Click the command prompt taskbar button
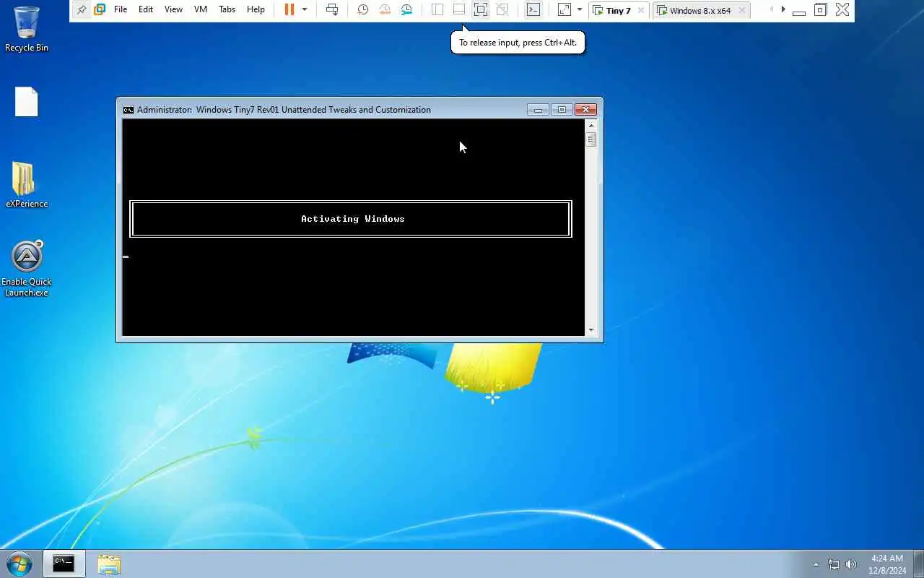The width and height of the screenshot is (924, 578). pyautogui.click(x=64, y=564)
